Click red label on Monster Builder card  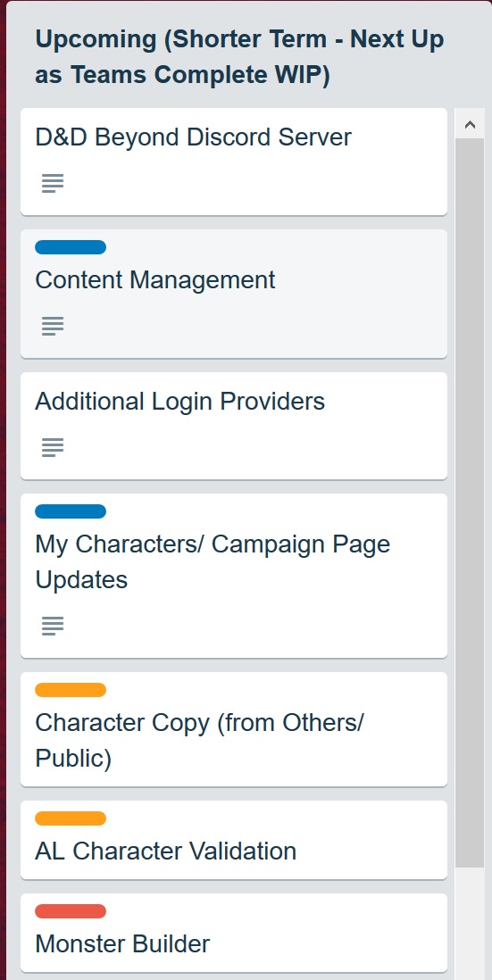click(71, 911)
